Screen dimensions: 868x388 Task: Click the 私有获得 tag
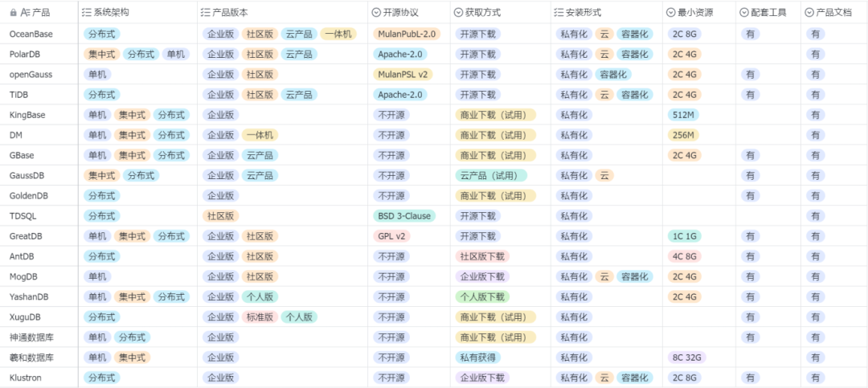click(477, 357)
